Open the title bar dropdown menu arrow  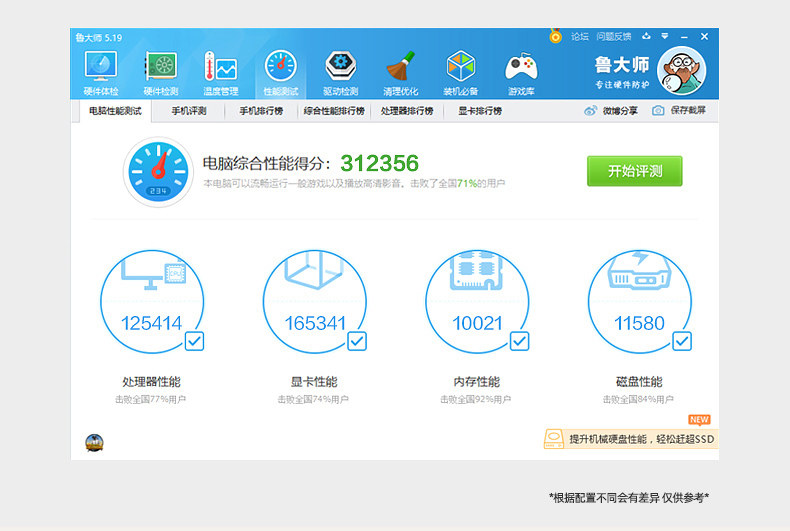665,36
